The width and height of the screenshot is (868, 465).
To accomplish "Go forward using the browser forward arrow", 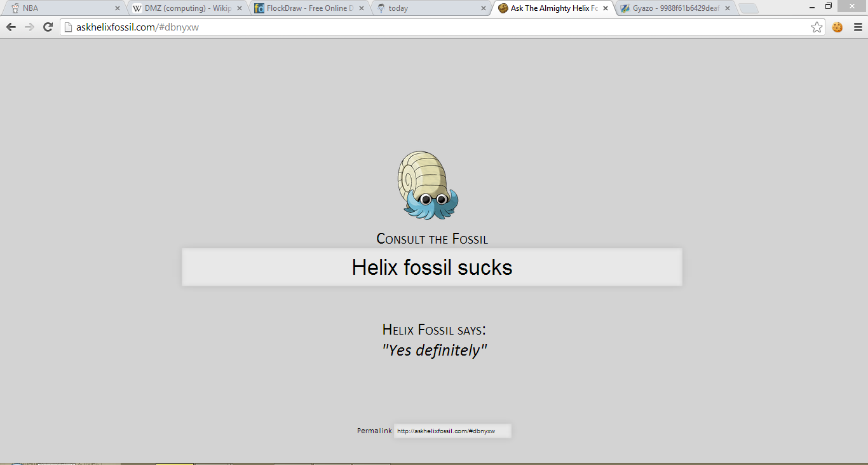I will (x=29, y=27).
